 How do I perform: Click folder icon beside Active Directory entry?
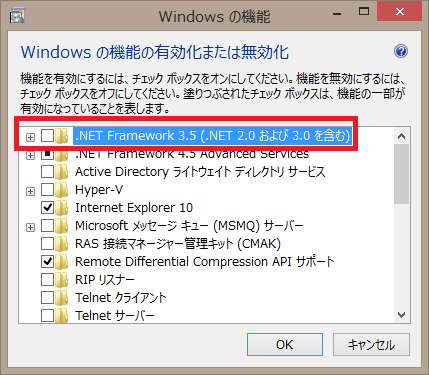[x=62, y=172]
